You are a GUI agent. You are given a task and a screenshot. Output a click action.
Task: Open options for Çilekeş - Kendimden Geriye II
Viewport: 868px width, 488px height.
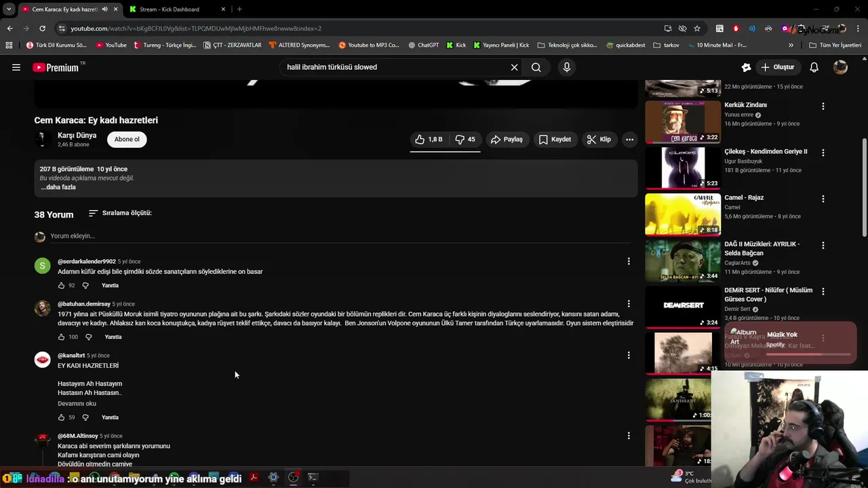(x=823, y=152)
